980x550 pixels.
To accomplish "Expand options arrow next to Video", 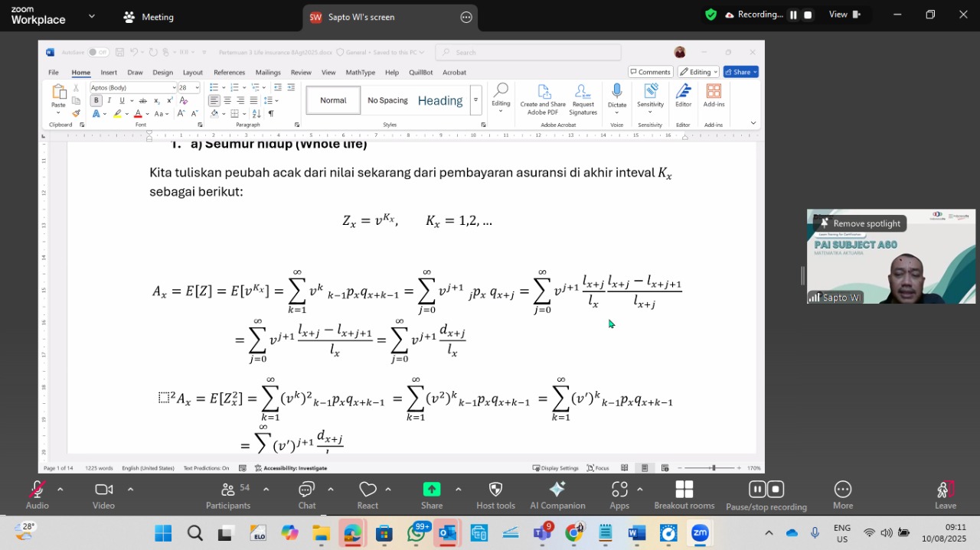I will 130,489.
